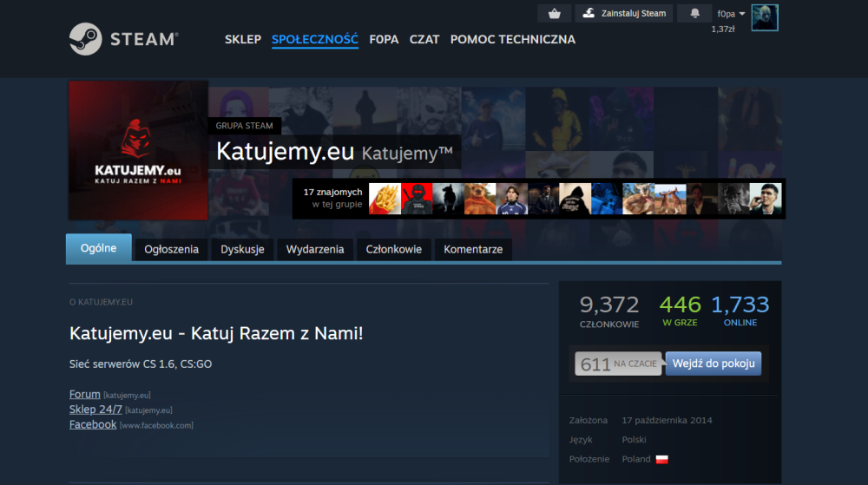
Task: Open the Członkowie tab
Action: 393,249
